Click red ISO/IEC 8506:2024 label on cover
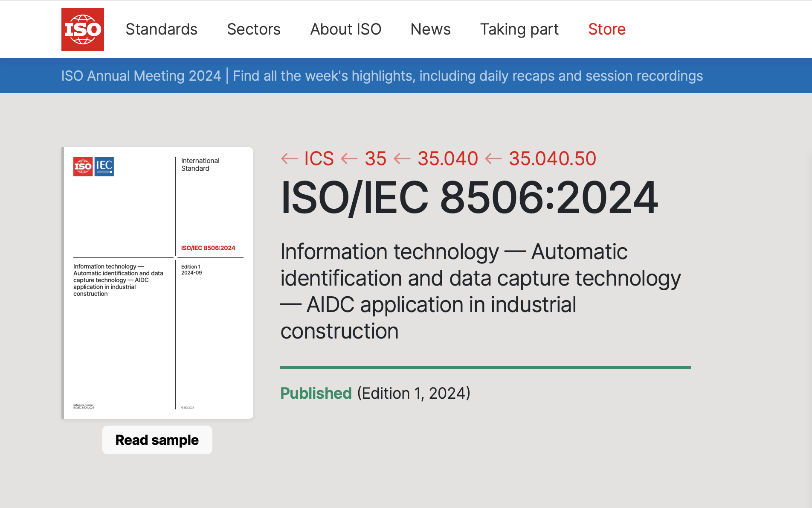812x508 pixels. (208, 248)
